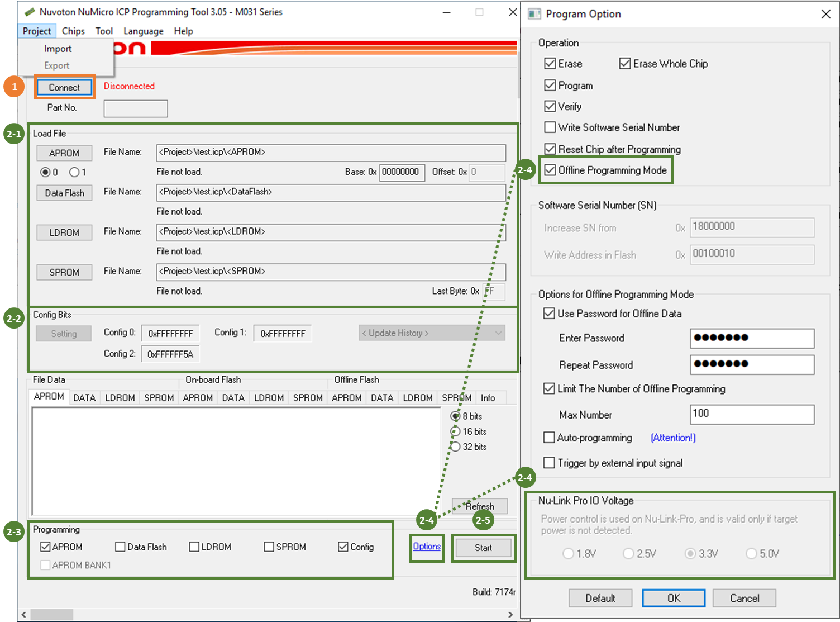Toggle Trigger by external input signal
This screenshot has height=622, width=840.
click(x=549, y=463)
